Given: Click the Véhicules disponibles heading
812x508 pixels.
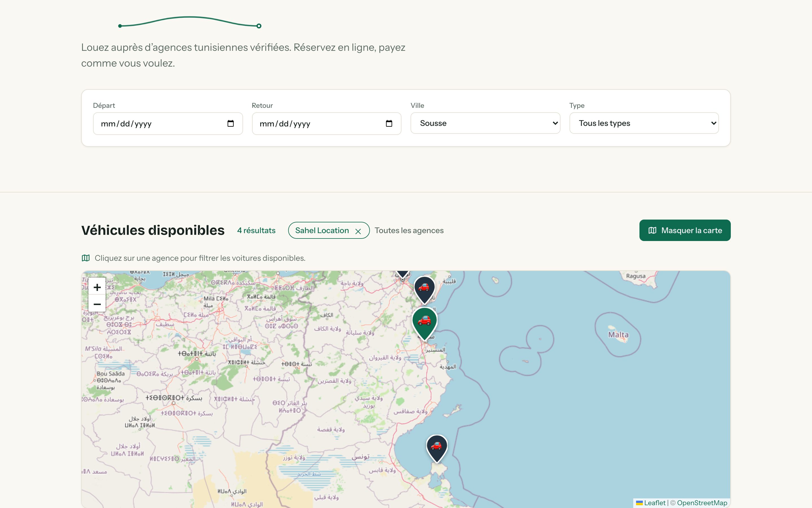Looking at the screenshot, I should [x=153, y=230].
